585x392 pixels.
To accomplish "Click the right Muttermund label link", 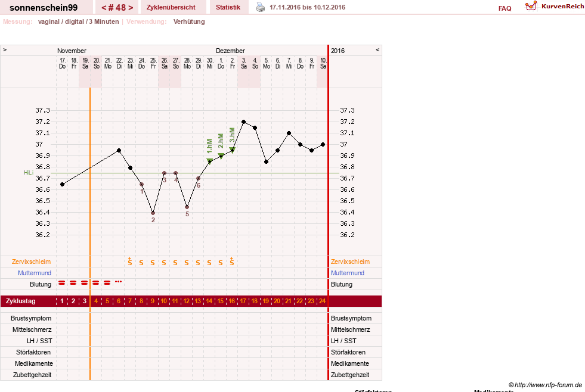I will tap(347, 273).
